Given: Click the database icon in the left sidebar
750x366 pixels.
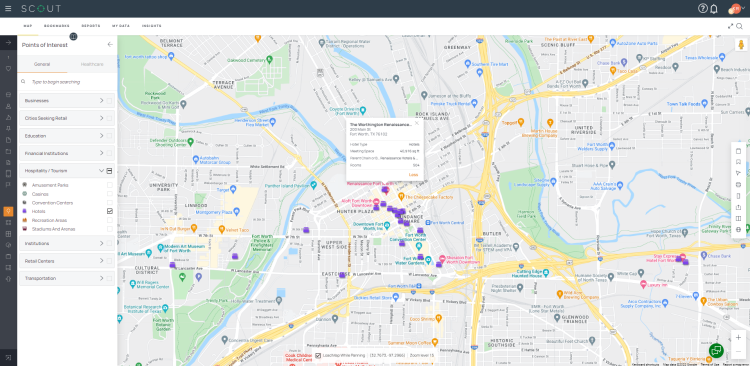Looking at the screenshot, I should (8, 95).
